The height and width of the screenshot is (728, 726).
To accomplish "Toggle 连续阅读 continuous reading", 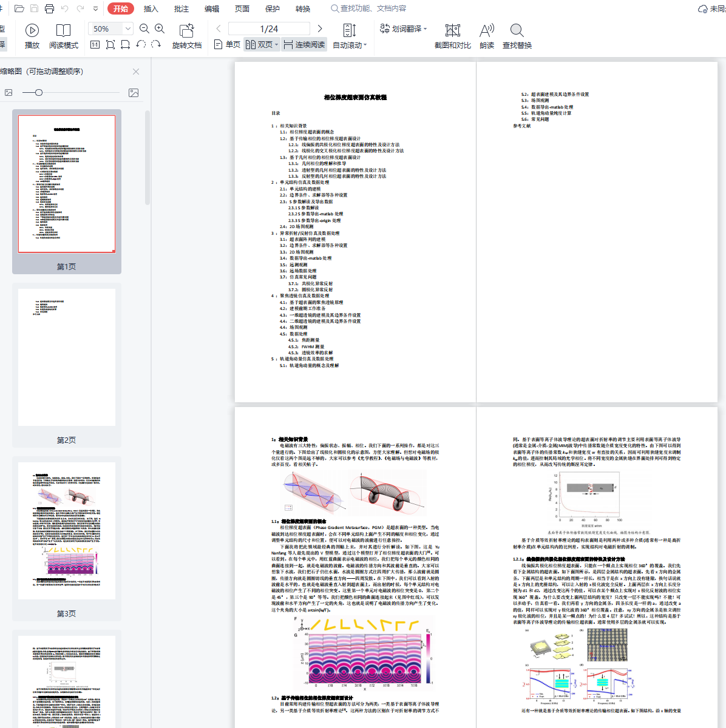I will [x=304, y=44].
